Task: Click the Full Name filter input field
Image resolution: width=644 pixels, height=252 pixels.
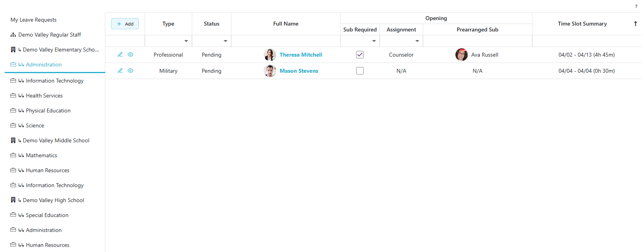Action: [286, 41]
